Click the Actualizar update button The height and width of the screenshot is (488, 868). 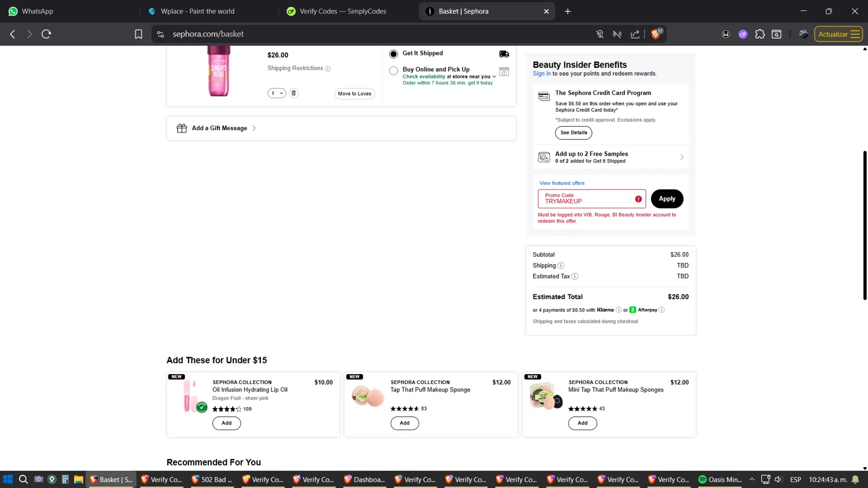(838, 34)
